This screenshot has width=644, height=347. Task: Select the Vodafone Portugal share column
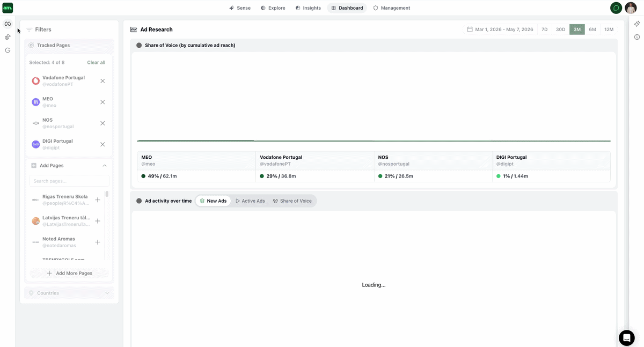[x=314, y=167]
